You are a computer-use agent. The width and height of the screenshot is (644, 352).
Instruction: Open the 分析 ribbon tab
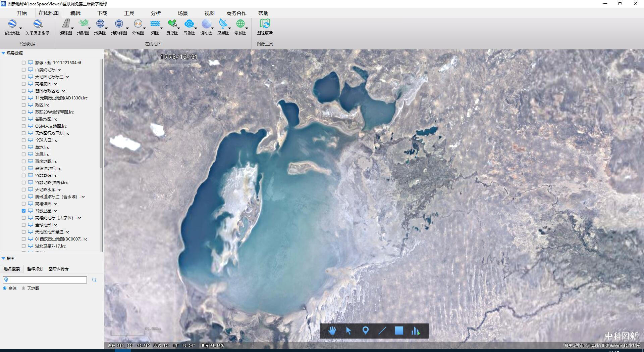coord(156,13)
